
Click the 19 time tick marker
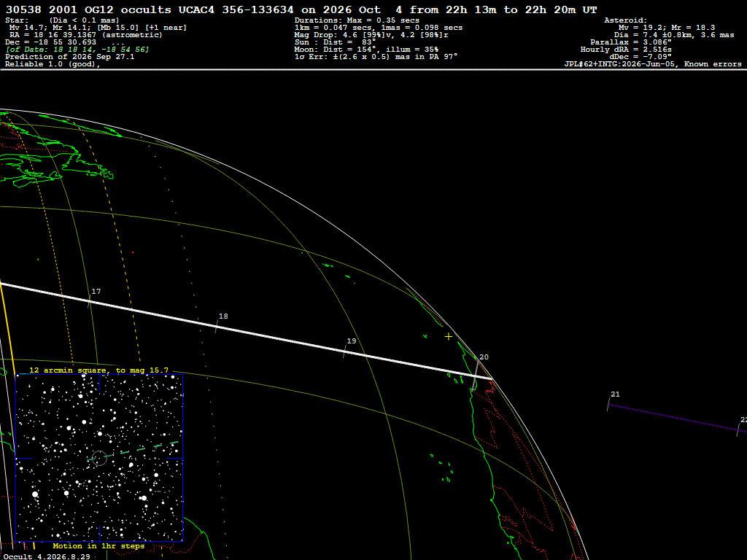coord(344,351)
